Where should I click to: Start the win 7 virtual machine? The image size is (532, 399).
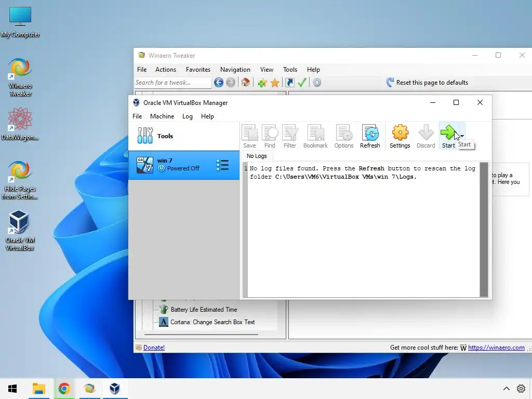[448, 136]
